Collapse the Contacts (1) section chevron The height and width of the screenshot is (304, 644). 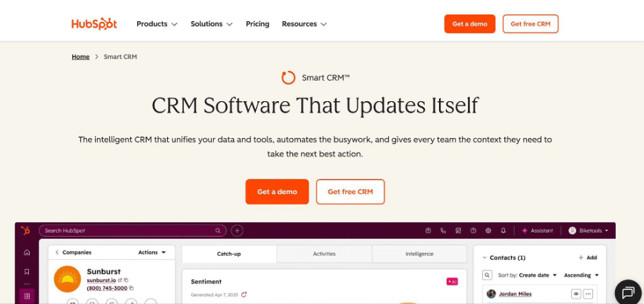pos(484,258)
